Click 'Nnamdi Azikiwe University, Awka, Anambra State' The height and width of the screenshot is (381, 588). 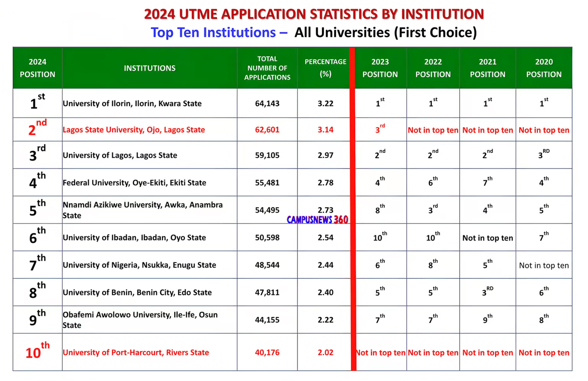point(143,210)
